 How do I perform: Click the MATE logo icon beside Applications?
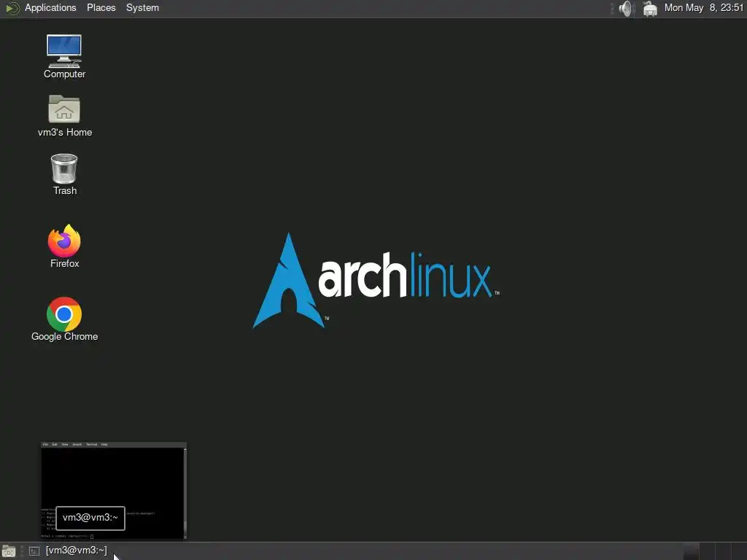click(x=12, y=8)
